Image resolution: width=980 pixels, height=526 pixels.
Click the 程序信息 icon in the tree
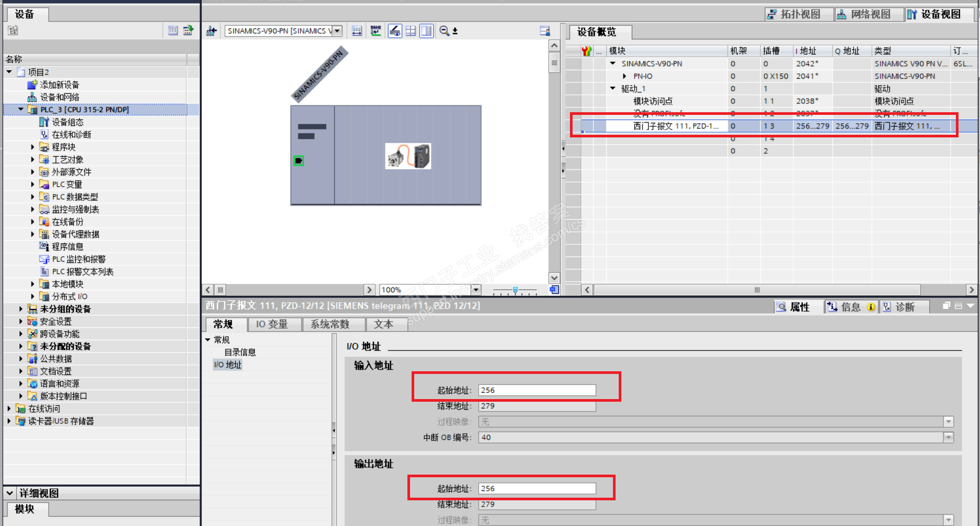(44, 246)
